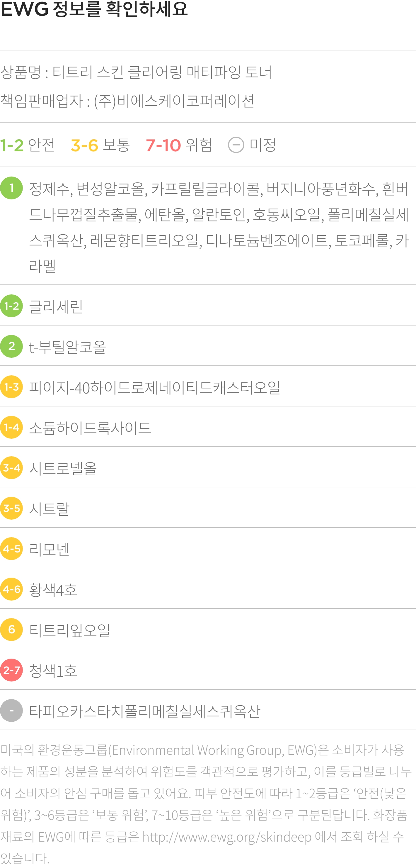Select the 3-6 보통 legend label

click(100, 145)
